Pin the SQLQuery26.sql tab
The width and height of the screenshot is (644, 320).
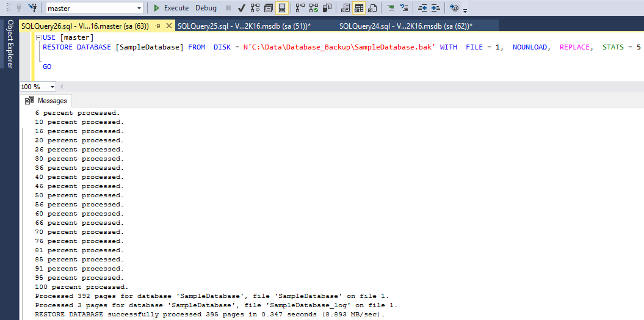tap(157, 26)
